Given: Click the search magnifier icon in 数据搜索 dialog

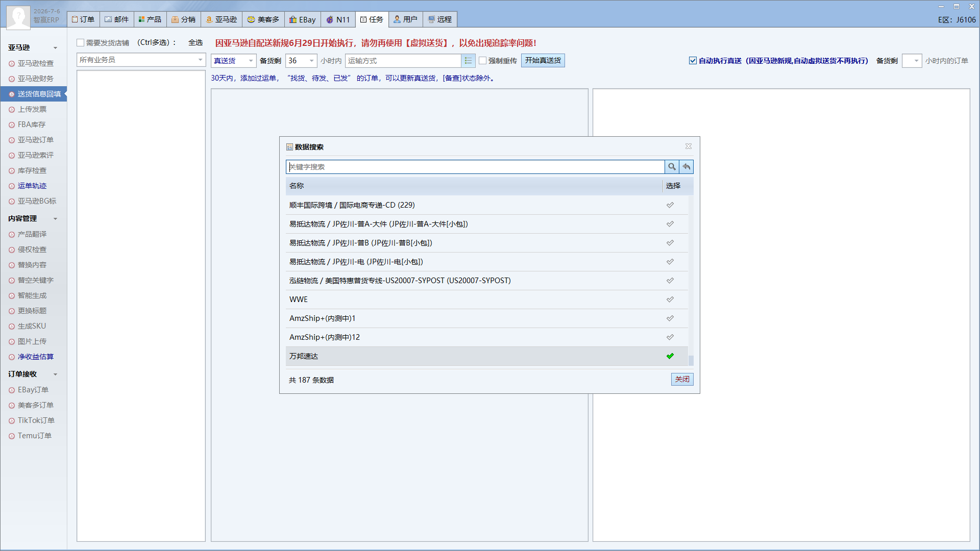Looking at the screenshot, I should pyautogui.click(x=672, y=167).
